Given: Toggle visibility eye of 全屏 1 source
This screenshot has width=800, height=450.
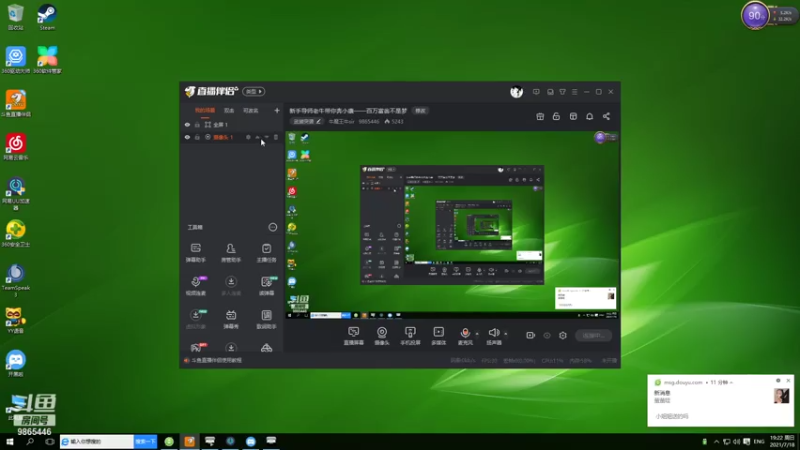Looking at the screenshot, I should 187,124.
